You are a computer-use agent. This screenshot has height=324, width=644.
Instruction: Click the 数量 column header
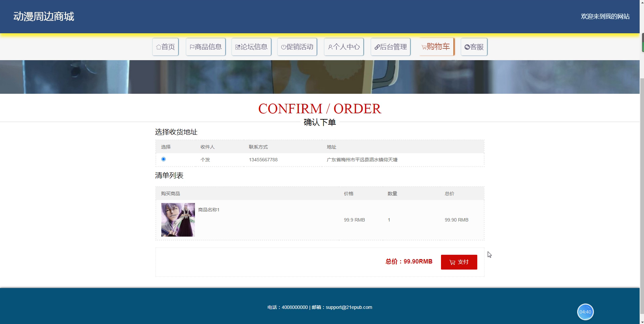392,194
